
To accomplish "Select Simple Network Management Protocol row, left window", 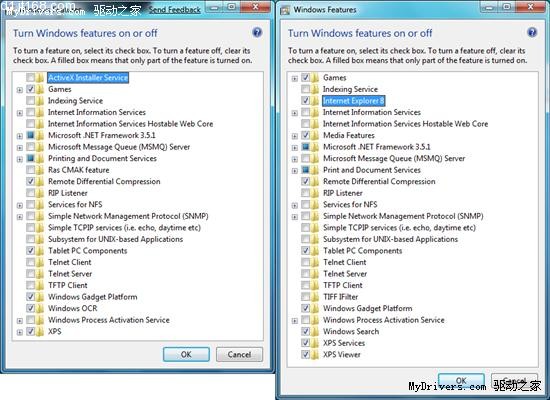I will (128, 216).
